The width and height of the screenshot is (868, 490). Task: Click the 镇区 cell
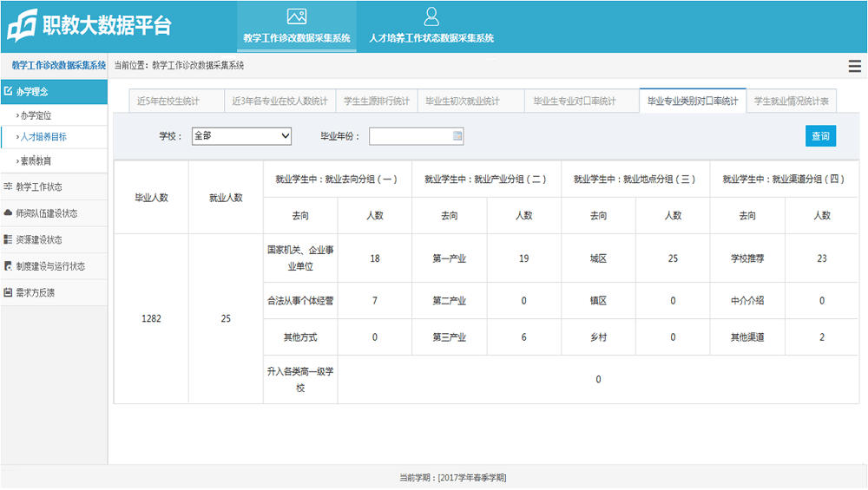(598, 301)
